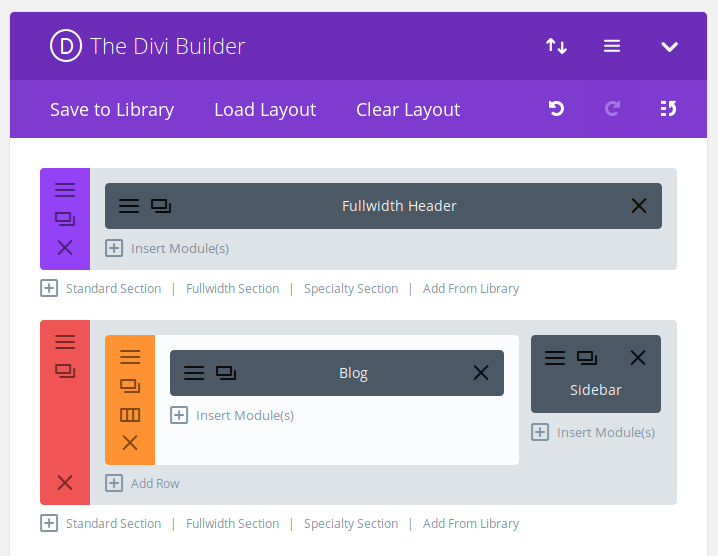Open Fullwidth Header module settings icon

pos(129,206)
